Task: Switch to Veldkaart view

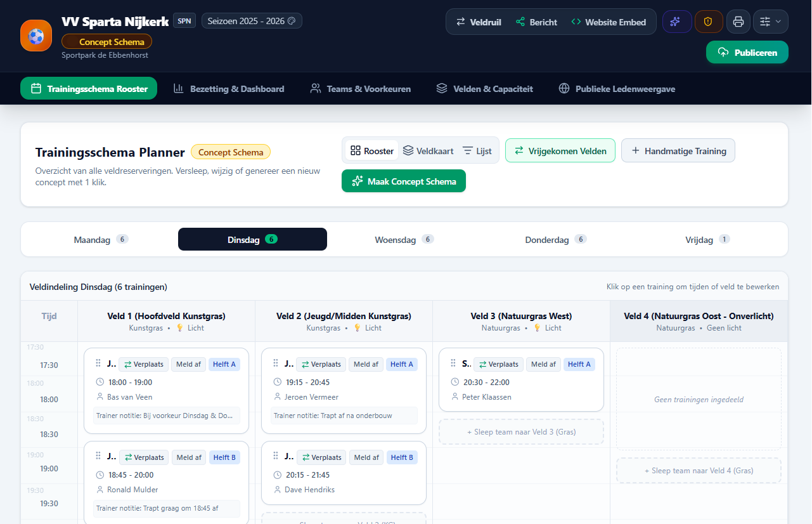Action: [x=429, y=151]
